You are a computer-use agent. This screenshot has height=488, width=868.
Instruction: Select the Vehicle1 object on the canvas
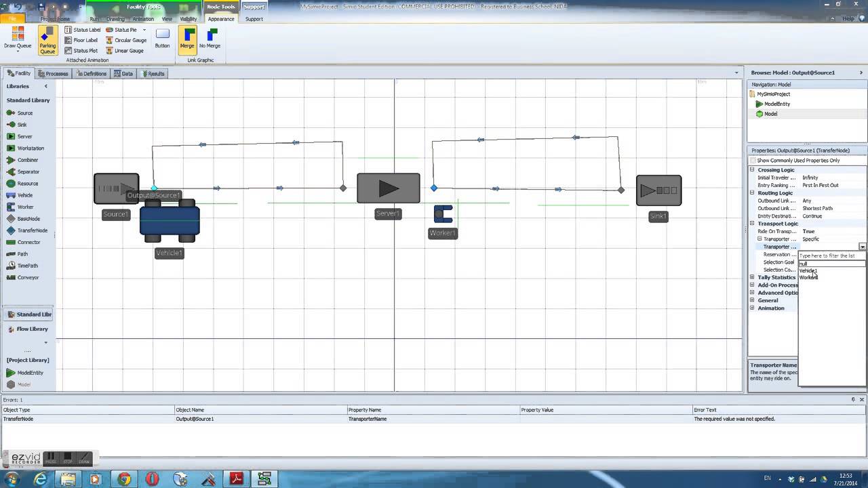pyautogui.click(x=170, y=221)
